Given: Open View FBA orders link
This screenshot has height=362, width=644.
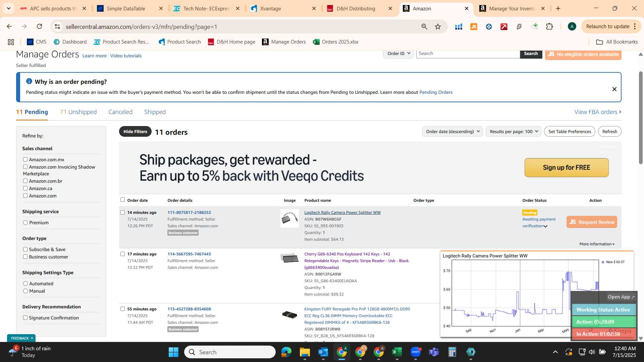Looking at the screenshot, I should click(598, 112).
